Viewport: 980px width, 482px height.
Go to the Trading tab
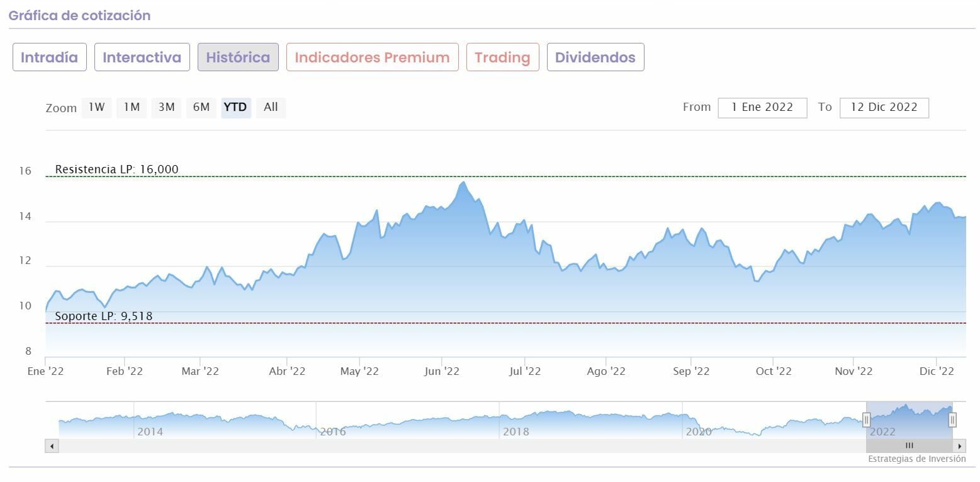[502, 57]
